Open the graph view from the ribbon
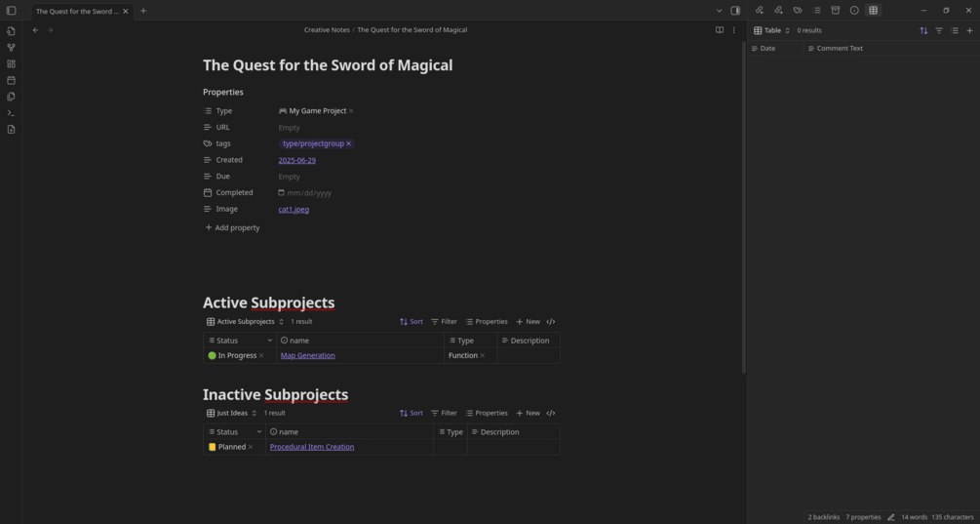 tap(11, 47)
